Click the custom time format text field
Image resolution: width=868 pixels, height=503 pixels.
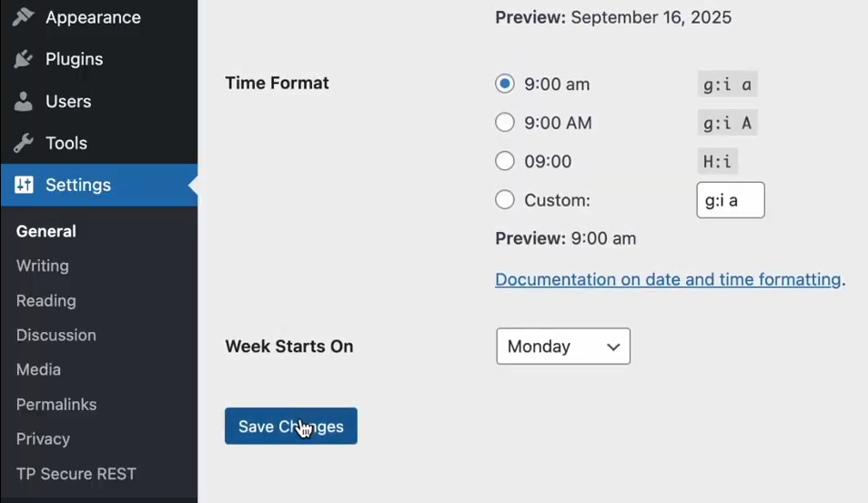pyautogui.click(x=730, y=200)
